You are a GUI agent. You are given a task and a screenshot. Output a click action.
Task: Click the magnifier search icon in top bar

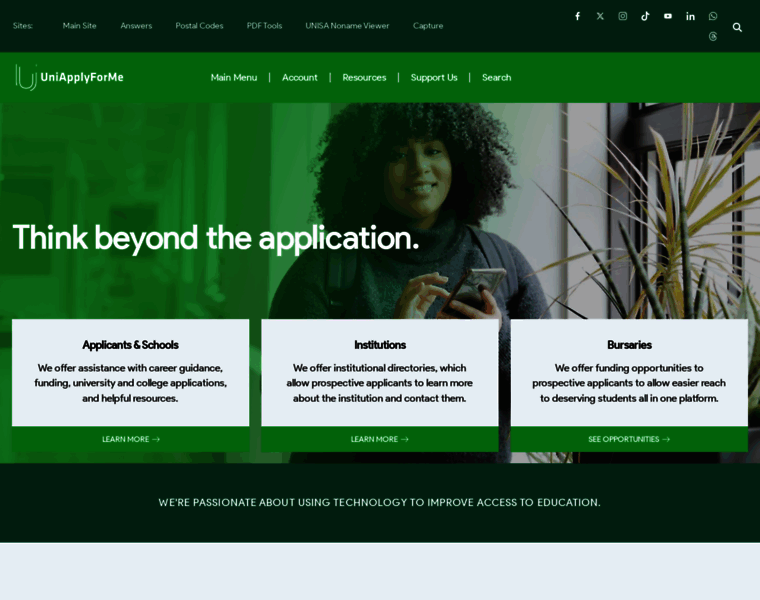(x=737, y=27)
